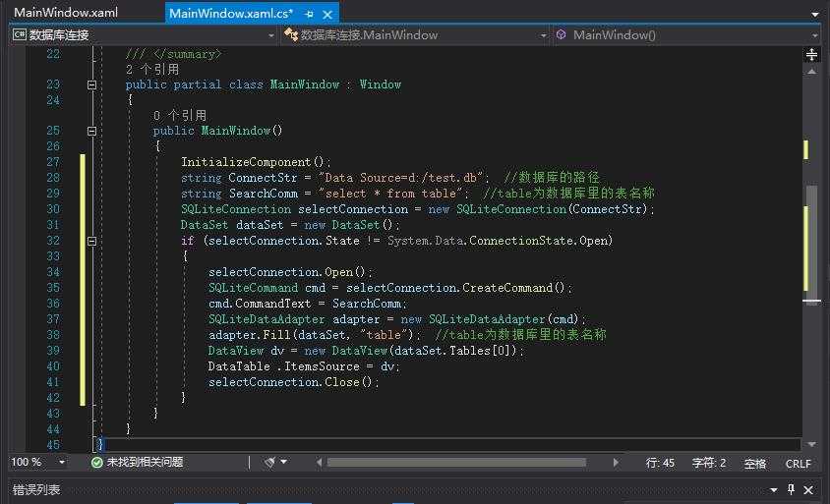Click the '2 个引用' CodeLens link
The image size is (830, 504).
pos(152,70)
